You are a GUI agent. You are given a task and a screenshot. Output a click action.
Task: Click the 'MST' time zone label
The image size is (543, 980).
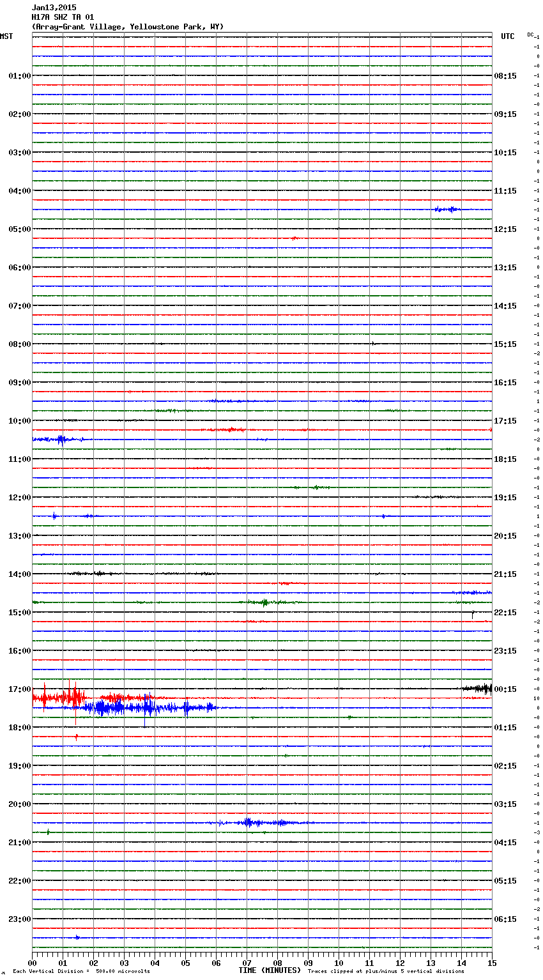[6, 36]
